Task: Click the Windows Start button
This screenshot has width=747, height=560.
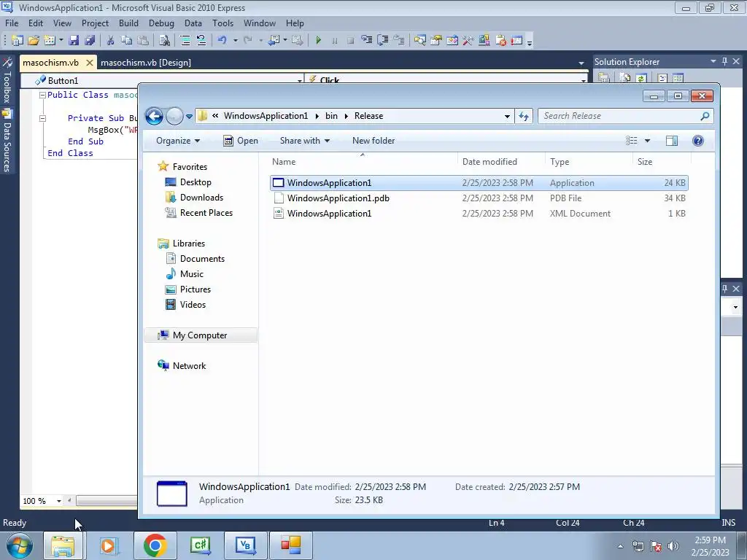Action: (20, 545)
